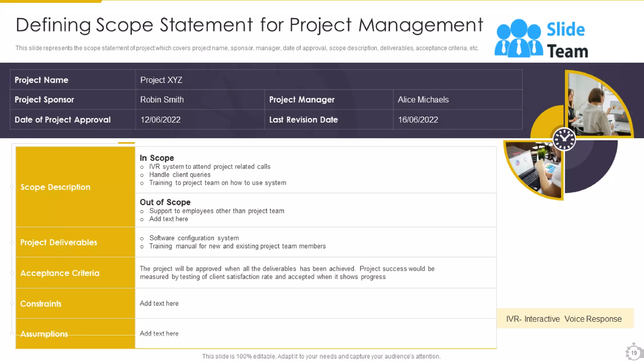Select the Project Deliverables header cell

(x=75, y=242)
